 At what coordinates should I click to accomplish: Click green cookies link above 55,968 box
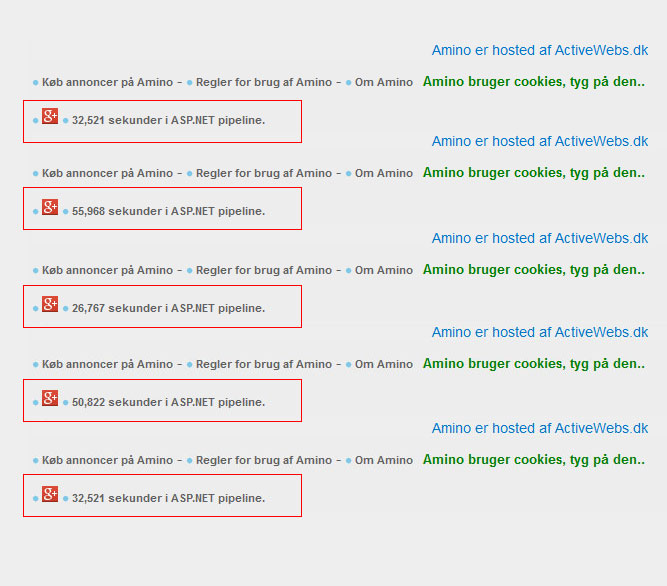point(533,173)
